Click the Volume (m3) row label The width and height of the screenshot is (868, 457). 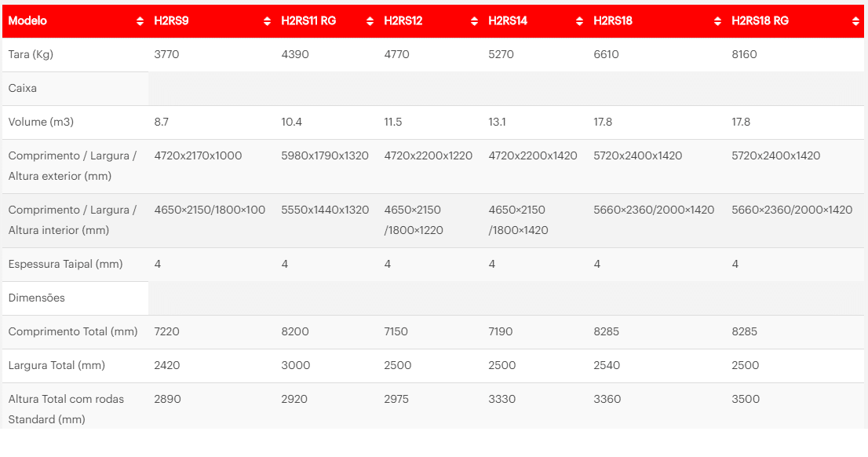point(41,122)
